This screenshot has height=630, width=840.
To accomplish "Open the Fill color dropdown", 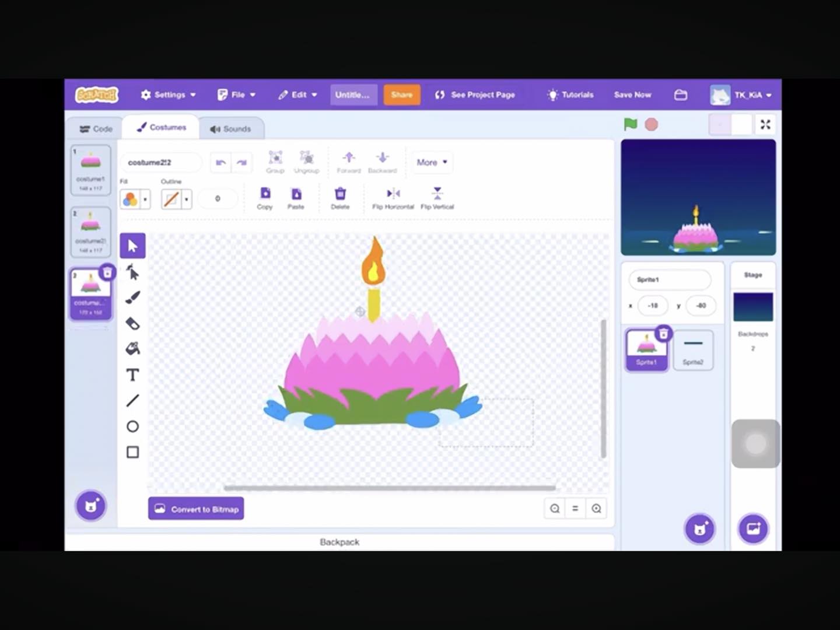I will [x=135, y=199].
